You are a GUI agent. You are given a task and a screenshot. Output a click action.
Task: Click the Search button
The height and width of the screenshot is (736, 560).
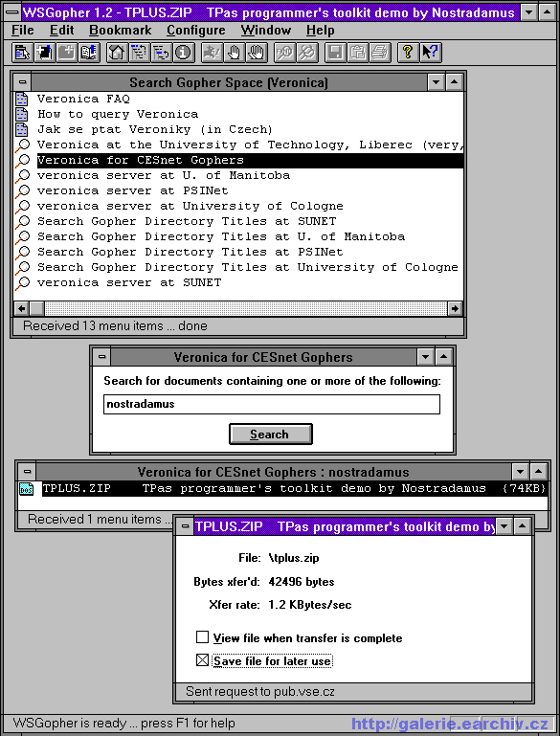tap(270, 435)
